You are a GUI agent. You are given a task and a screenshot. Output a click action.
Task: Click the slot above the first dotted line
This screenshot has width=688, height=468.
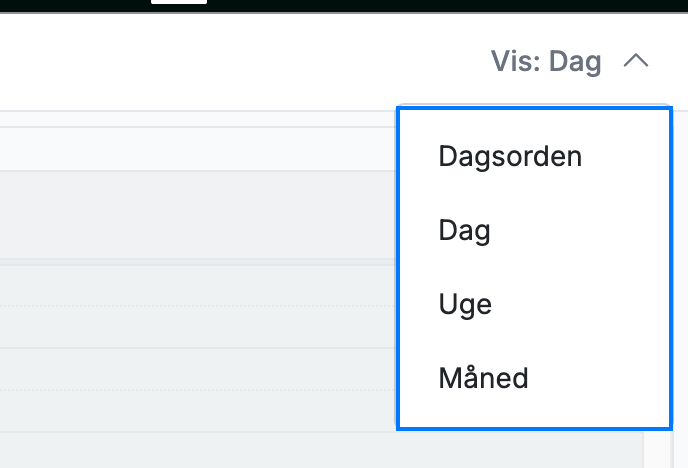(198, 286)
